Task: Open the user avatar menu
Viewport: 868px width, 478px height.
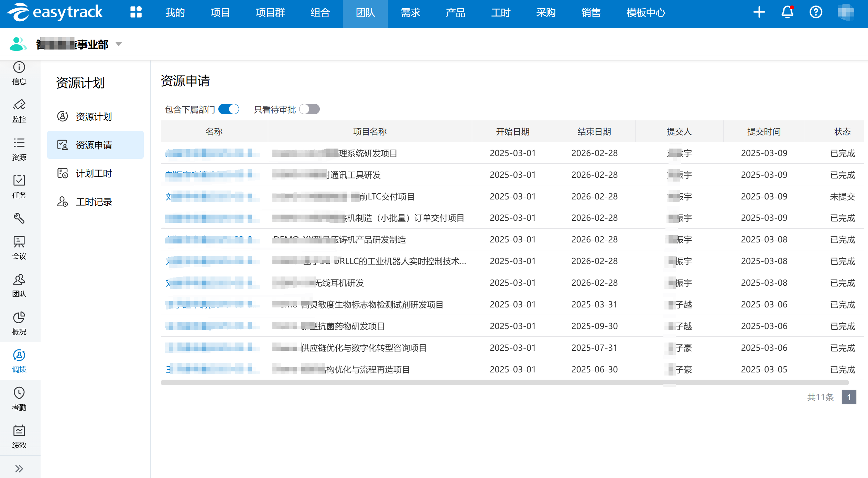Action: point(846,12)
